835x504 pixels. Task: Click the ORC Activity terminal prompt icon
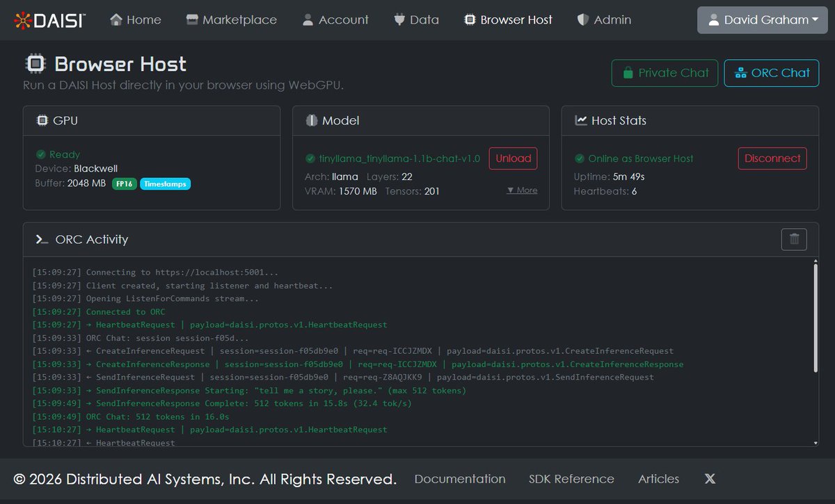tap(42, 239)
